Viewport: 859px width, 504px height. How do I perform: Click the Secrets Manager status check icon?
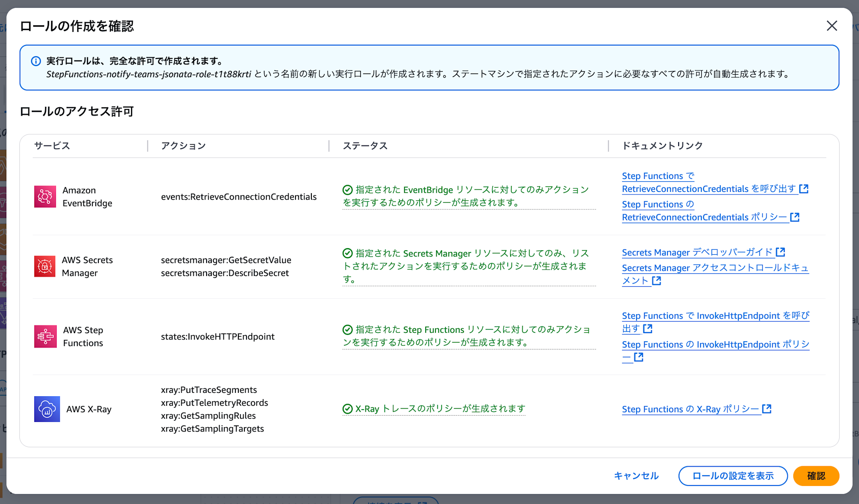(x=347, y=253)
